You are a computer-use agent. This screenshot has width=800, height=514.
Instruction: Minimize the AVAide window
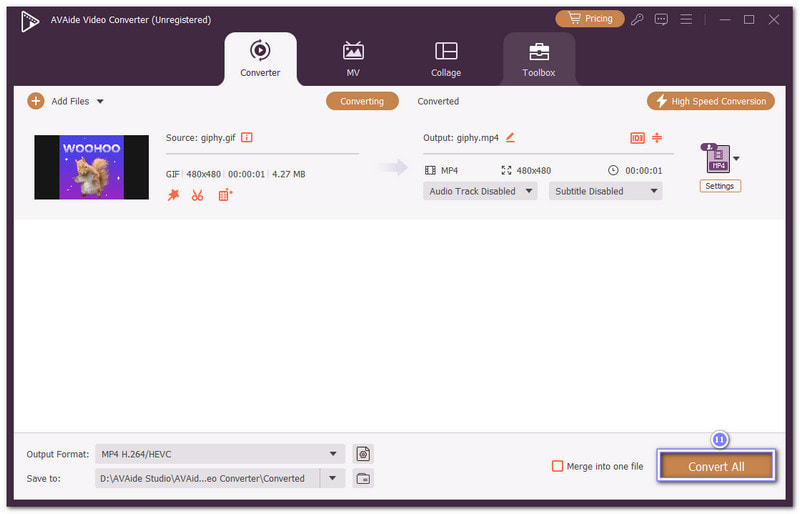725,19
